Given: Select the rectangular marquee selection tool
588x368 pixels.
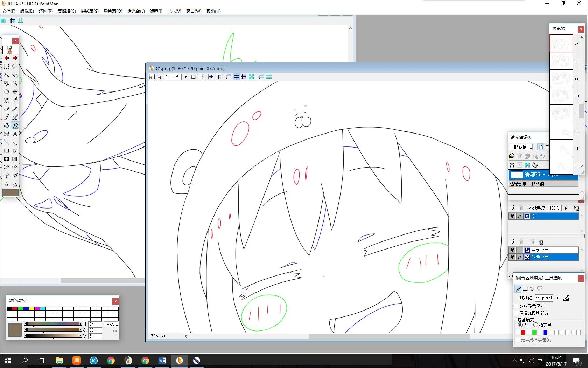Looking at the screenshot, I should click(6, 66).
